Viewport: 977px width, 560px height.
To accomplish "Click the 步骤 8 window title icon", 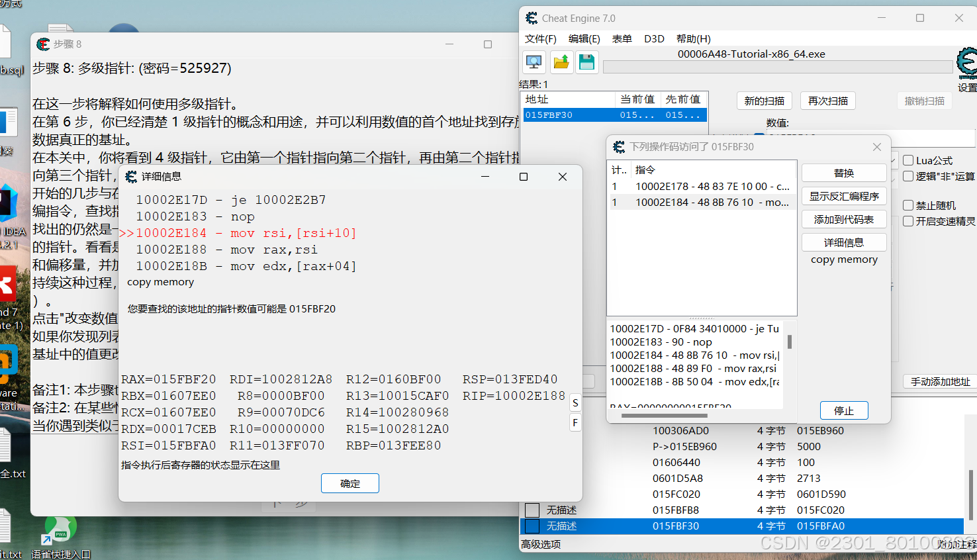I will tap(44, 44).
